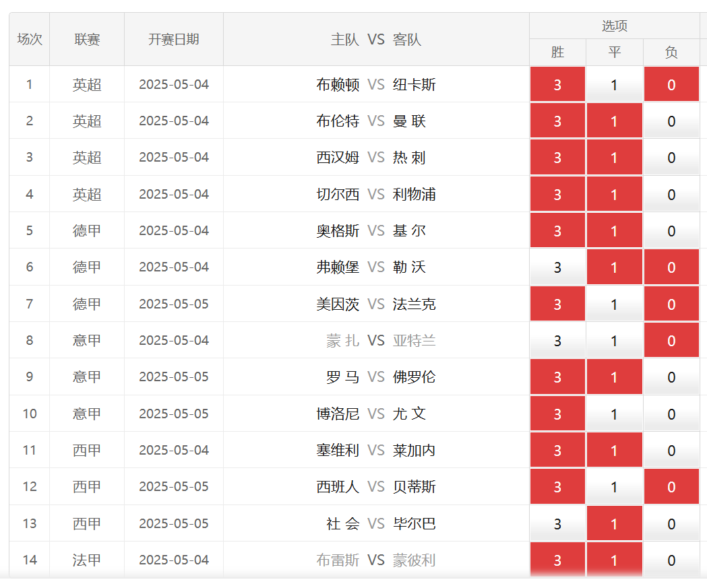Click the 主队 VS 客队 column header

376,39
